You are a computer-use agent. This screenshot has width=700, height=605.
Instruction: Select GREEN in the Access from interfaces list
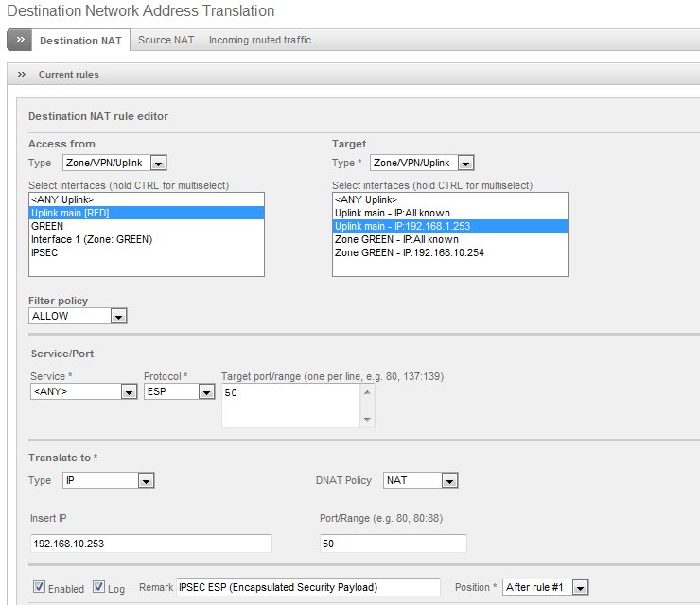(x=47, y=227)
